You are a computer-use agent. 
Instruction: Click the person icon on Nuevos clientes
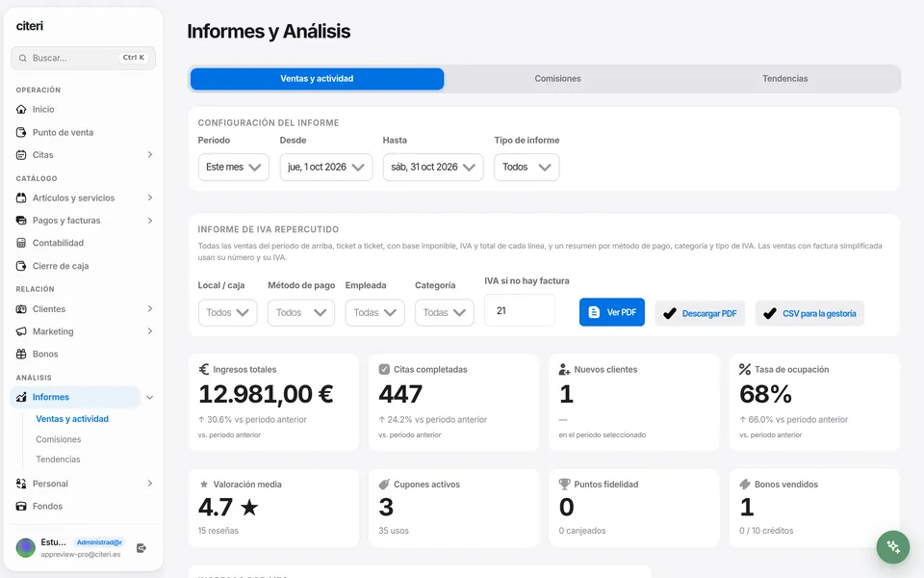point(565,369)
